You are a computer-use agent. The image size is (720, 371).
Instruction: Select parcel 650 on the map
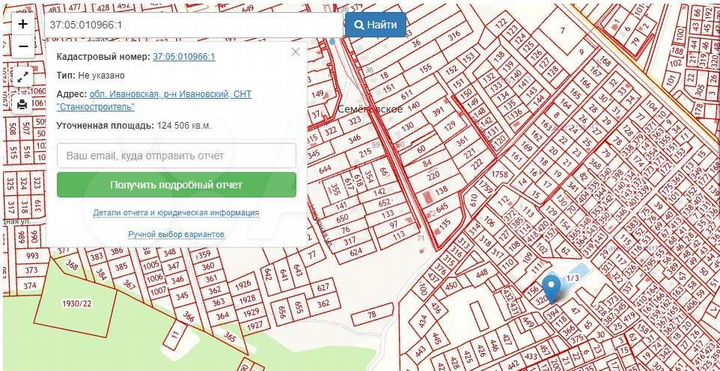coord(342,219)
